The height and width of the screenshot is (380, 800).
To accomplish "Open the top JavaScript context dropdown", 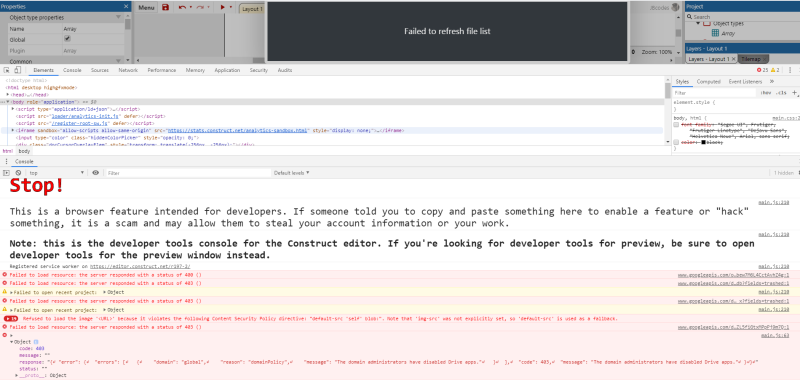I will pos(56,173).
